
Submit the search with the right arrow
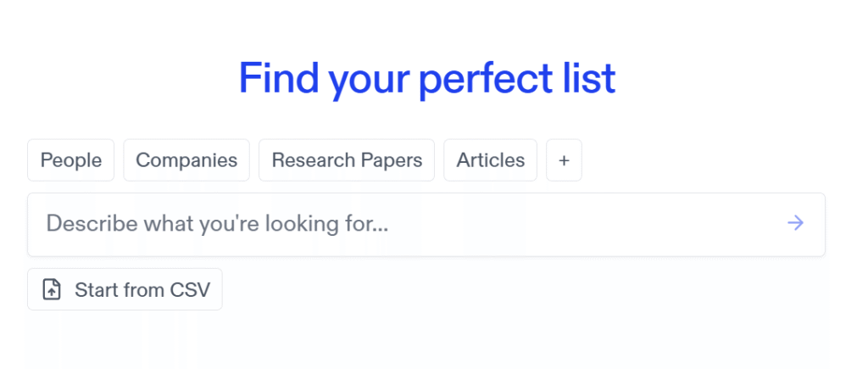click(x=794, y=223)
